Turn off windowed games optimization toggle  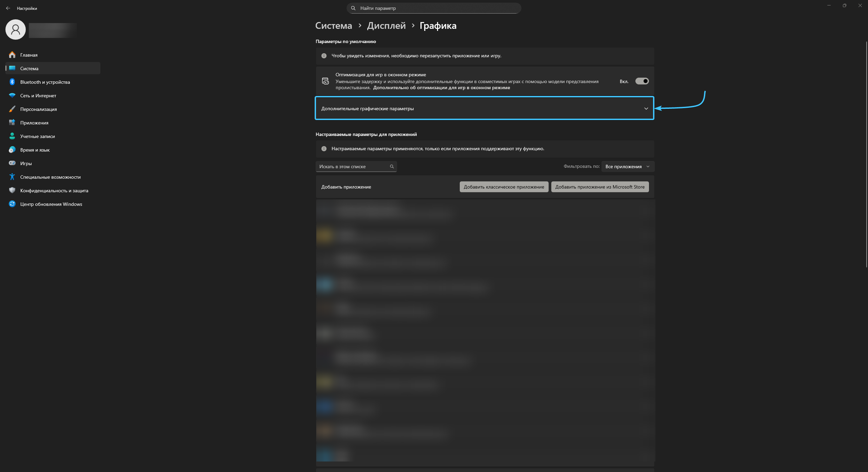tap(642, 81)
